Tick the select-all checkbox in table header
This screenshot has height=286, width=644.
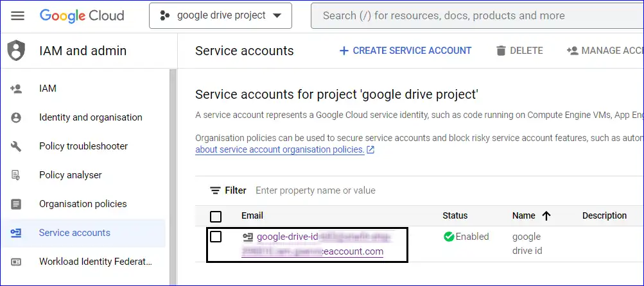click(x=216, y=216)
